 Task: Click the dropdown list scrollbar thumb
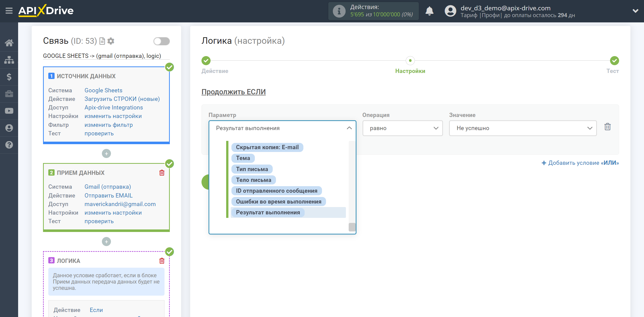[x=352, y=227]
